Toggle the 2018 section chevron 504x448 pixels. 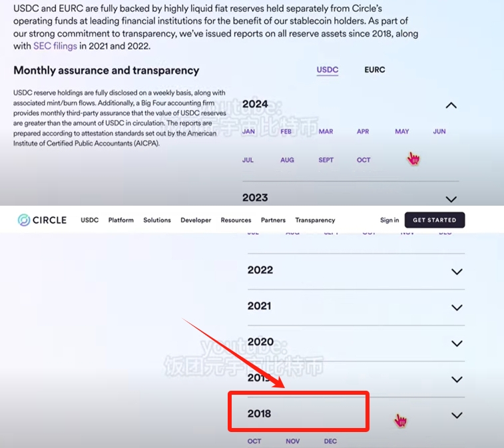click(457, 415)
